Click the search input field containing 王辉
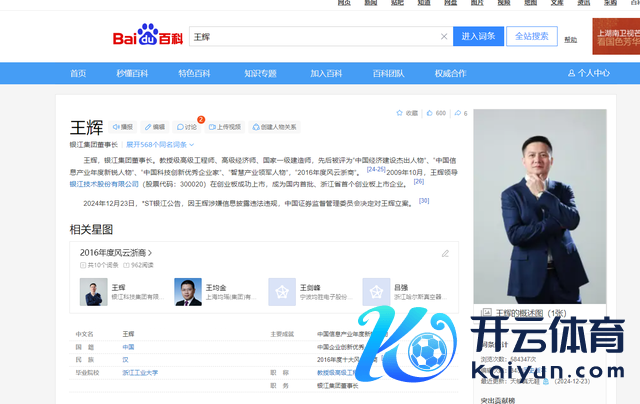Screen dimensions: 640x404 [x=310, y=37]
